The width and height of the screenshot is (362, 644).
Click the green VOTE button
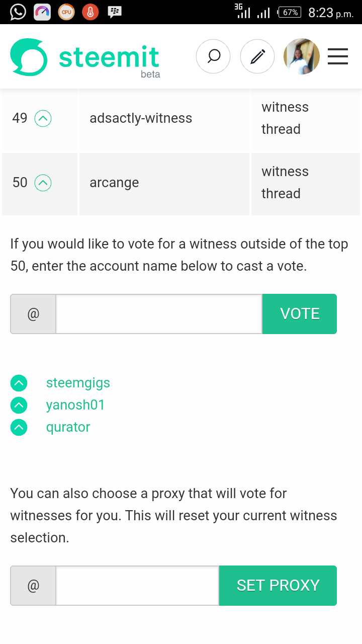pos(300,314)
